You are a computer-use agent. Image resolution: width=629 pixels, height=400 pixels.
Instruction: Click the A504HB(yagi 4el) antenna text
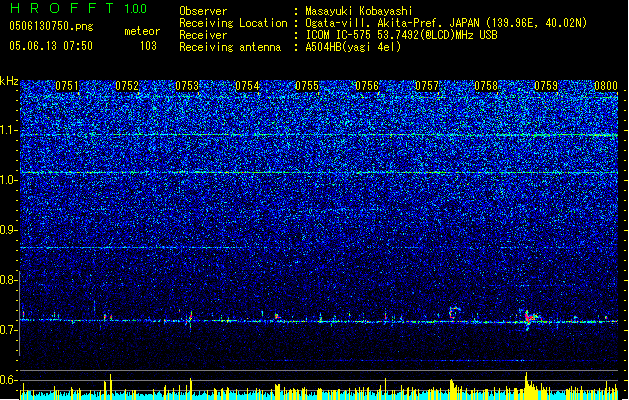tap(353, 47)
